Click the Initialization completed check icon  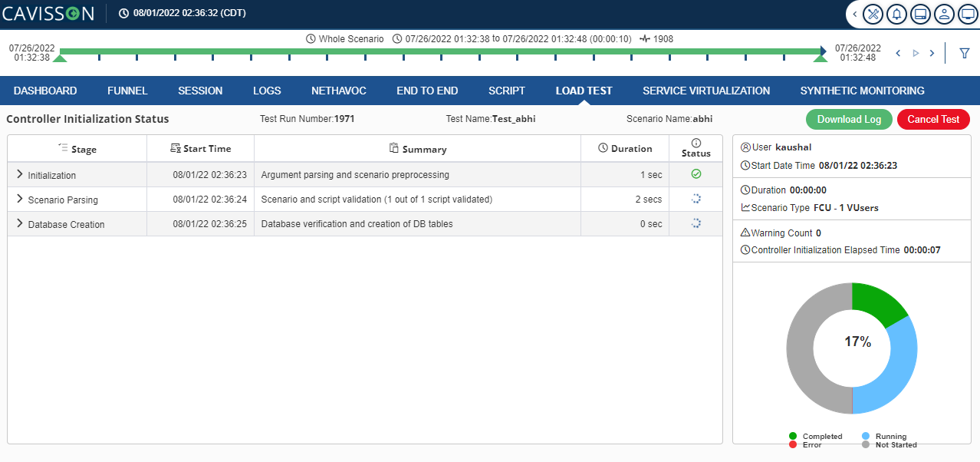point(696,174)
